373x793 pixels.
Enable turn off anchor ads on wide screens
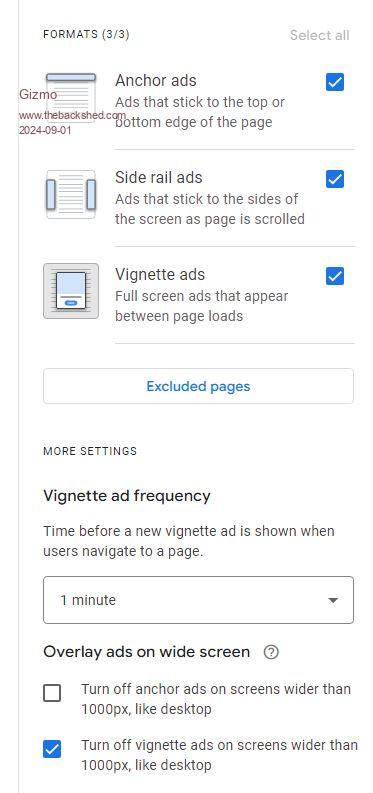point(52,693)
